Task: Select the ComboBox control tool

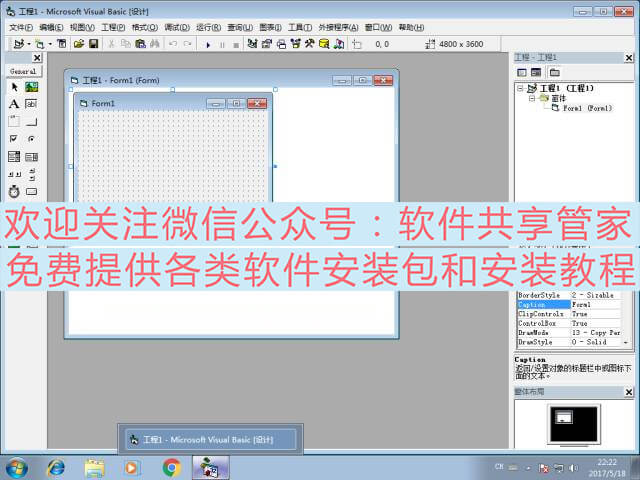Action: pos(14,156)
